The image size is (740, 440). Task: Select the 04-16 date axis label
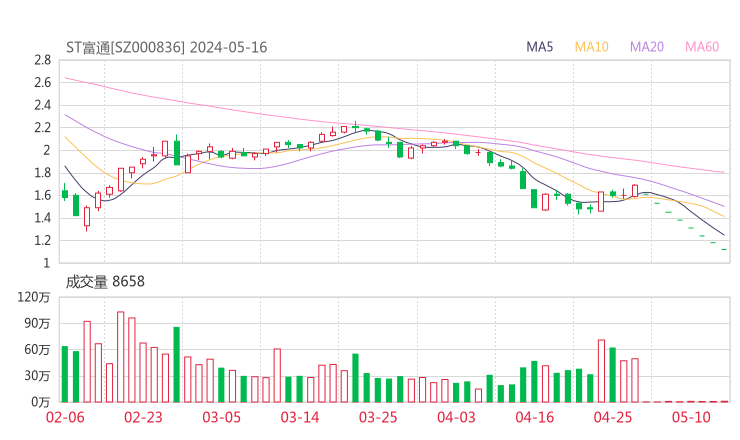pos(535,417)
